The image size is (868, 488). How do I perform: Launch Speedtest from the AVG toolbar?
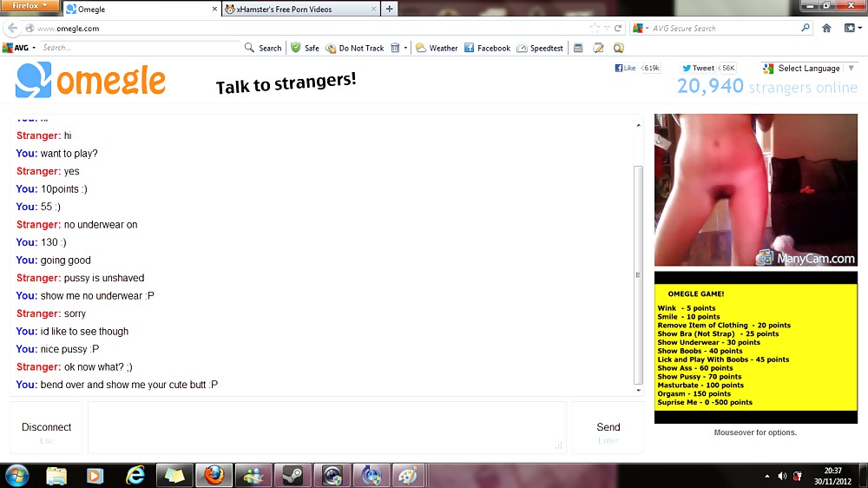[540, 48]
